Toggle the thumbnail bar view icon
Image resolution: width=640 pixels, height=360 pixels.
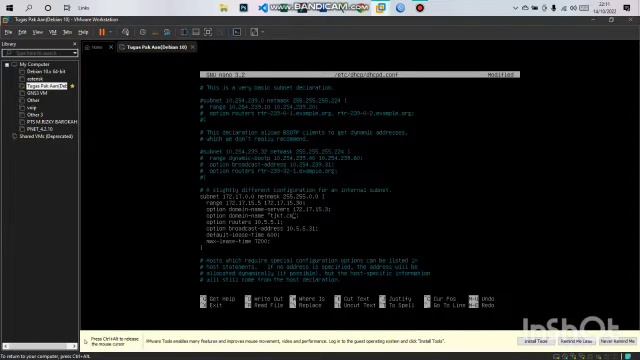coord(196,32)
